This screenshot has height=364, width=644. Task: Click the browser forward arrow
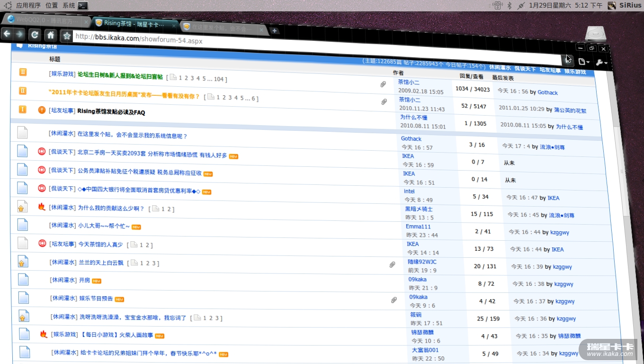[x=19, y=34]
